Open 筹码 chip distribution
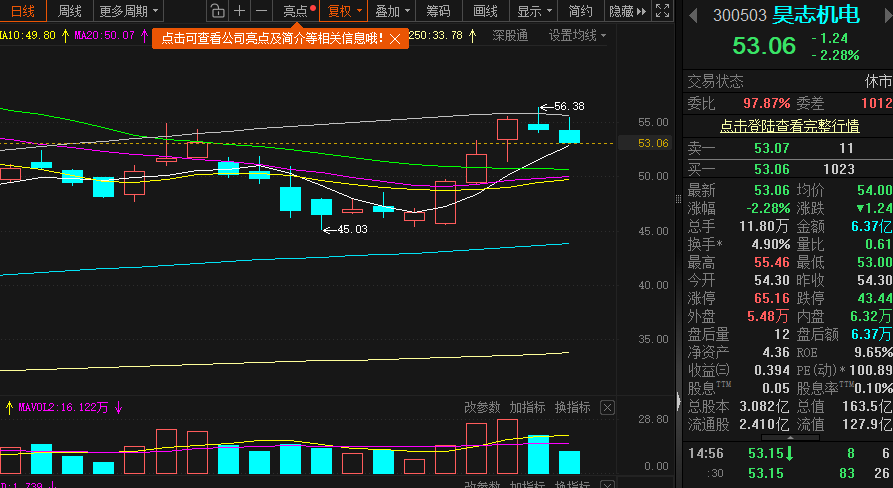Screen dimensions: 893x488 point(438,11)
